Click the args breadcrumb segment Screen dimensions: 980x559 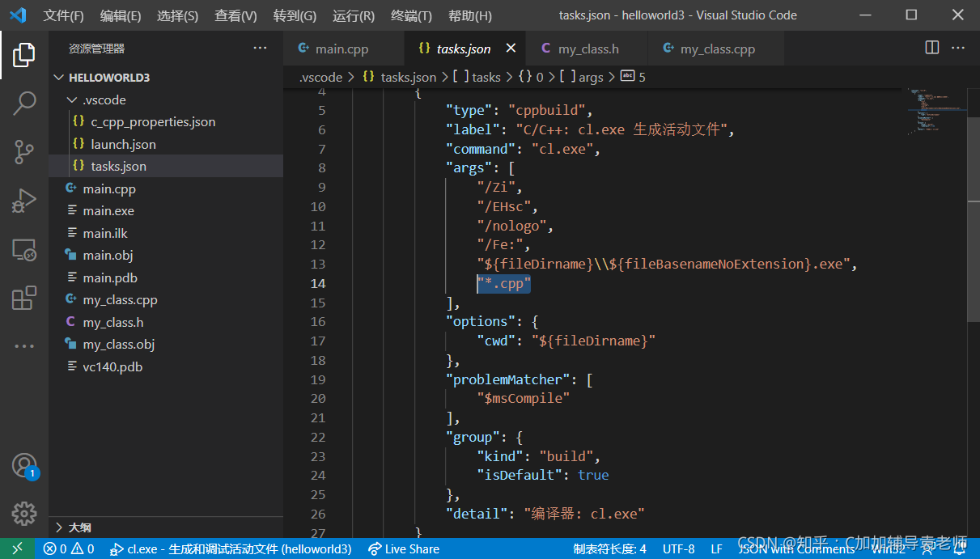pyautogui.click(x=583, y=77)
